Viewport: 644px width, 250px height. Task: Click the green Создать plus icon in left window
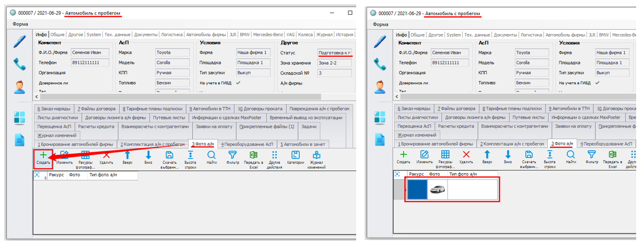tap(43, 155)
